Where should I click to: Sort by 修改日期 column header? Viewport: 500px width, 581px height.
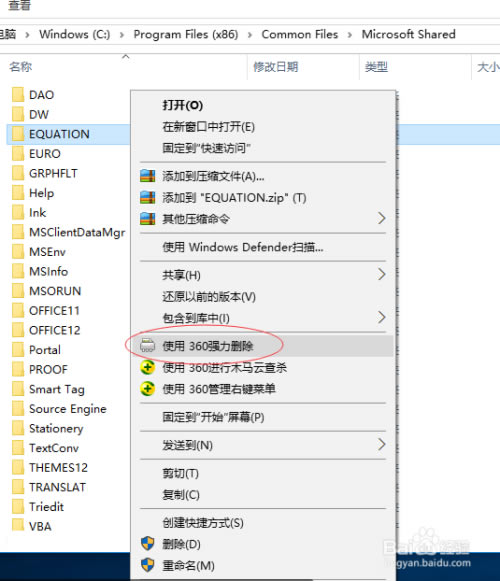point(276,67)
